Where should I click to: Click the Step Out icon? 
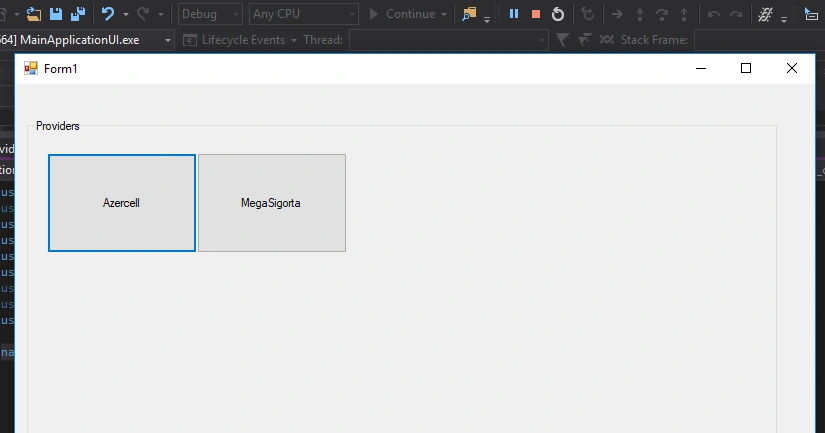pyautogui.click(x=684, y=14)
